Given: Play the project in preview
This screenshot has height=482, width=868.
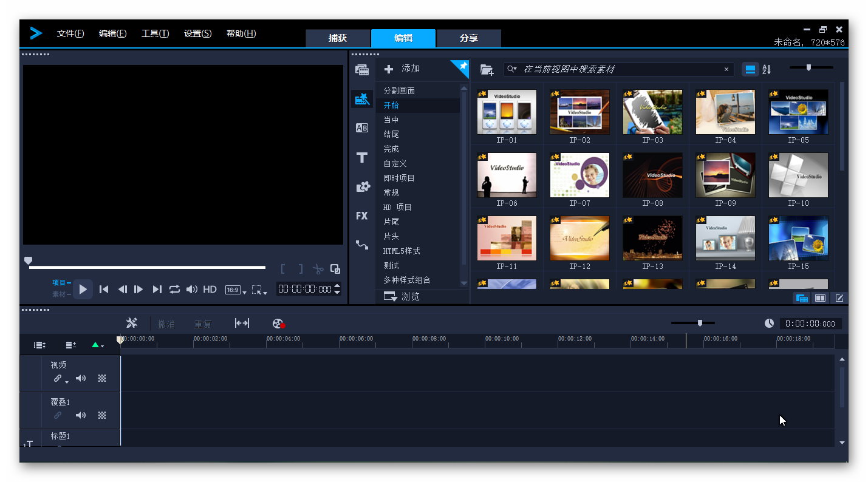Looking at the screenshot, I should [x=83, y=290].
